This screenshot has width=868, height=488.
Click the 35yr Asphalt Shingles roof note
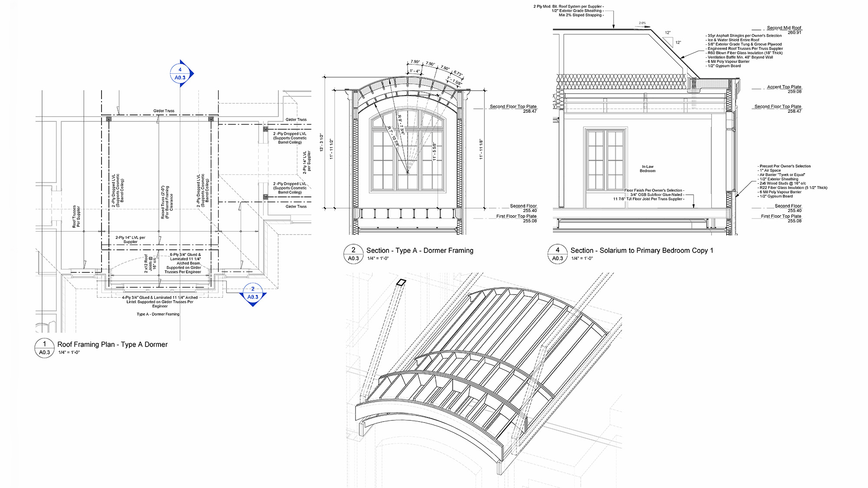click(744, 36)
